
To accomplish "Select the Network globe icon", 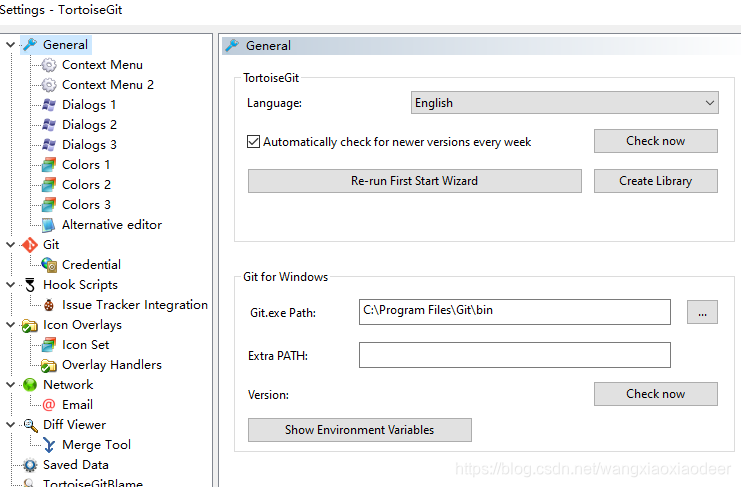I will (30, 385).
